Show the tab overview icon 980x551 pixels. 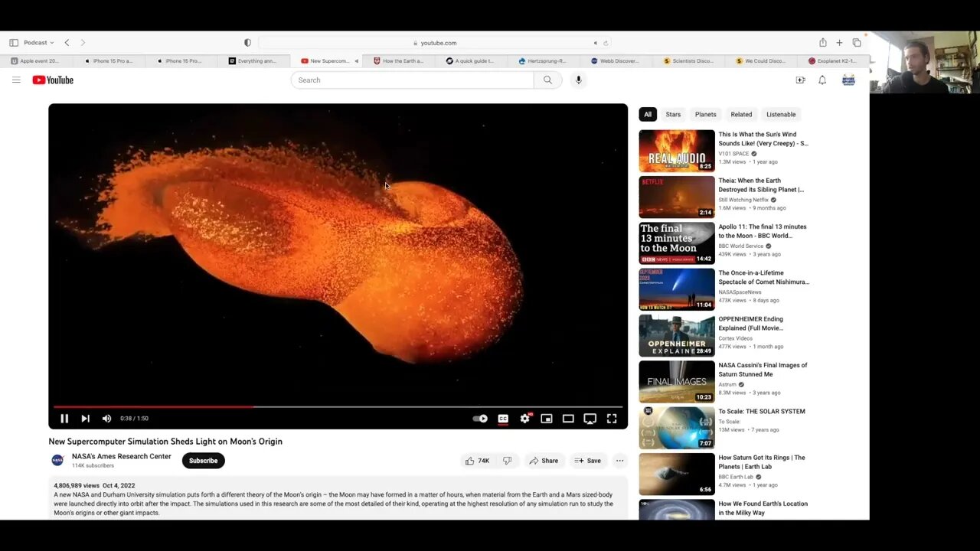point(857,43)
